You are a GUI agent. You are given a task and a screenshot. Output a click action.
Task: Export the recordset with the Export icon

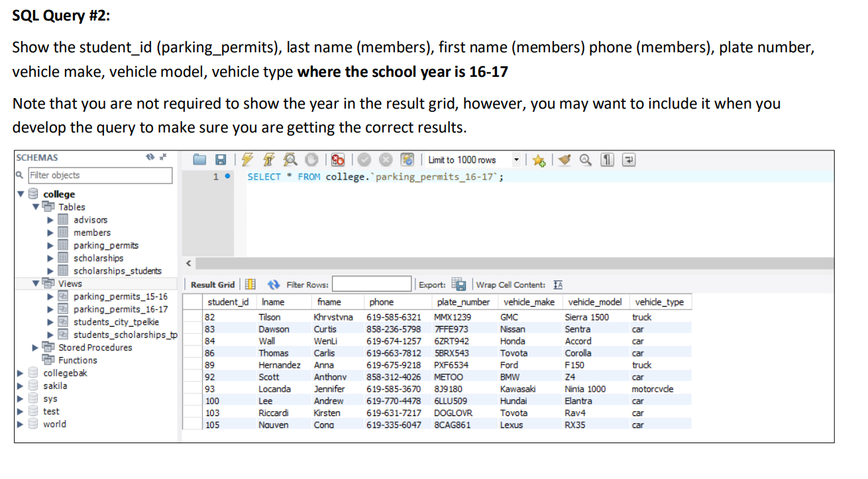click(x=459, y=285)
